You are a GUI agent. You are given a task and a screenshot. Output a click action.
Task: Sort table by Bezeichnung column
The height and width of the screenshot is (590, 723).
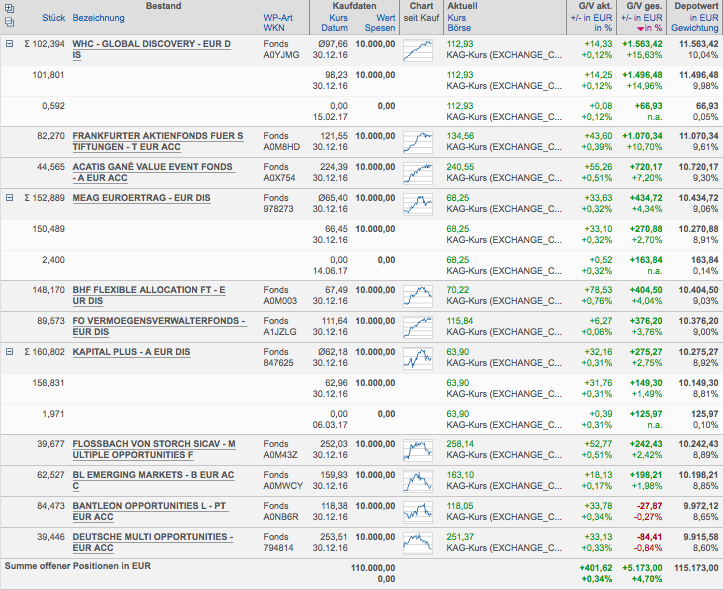[99, 19]
